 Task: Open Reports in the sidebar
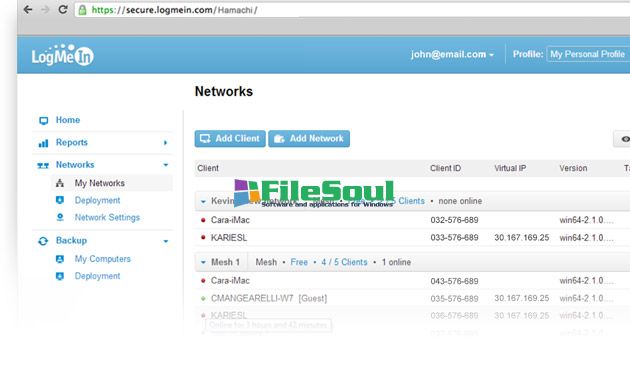pos(72,142)
